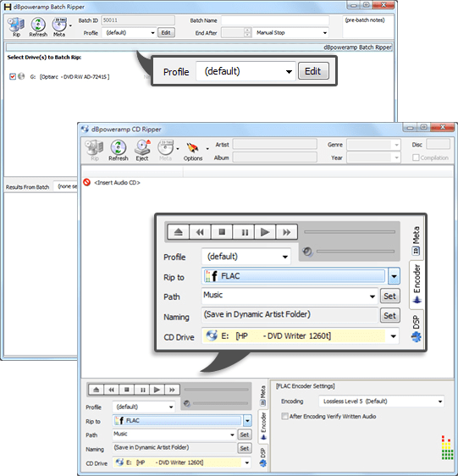Screen dimensions: 458x476
Task: Click eject in CD Ripper's small lower player
Action: click(x=97, y=390)
